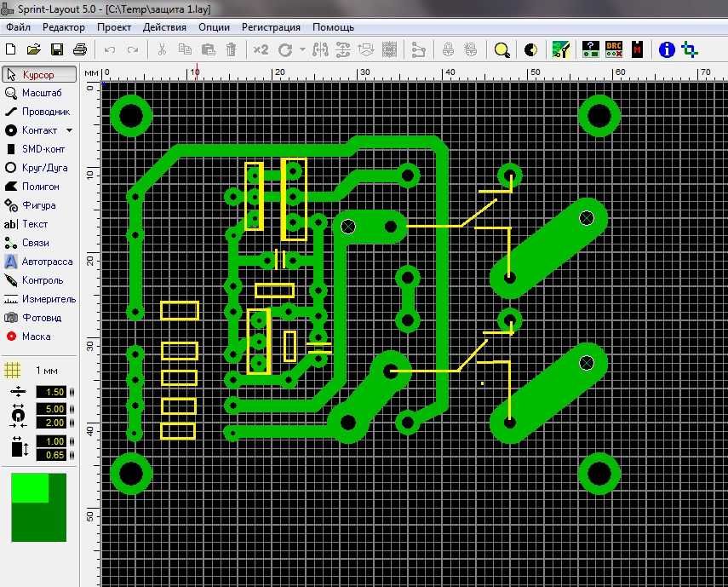Viewport: 728px width, 587px height.
Task: Click the dark green layer swatch
Action: coord(39,522)
